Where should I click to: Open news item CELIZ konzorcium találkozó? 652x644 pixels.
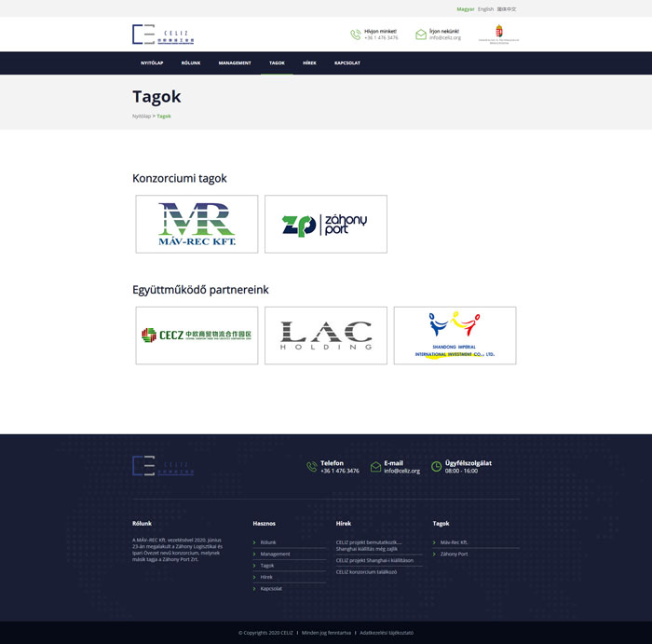click(366, 572)
